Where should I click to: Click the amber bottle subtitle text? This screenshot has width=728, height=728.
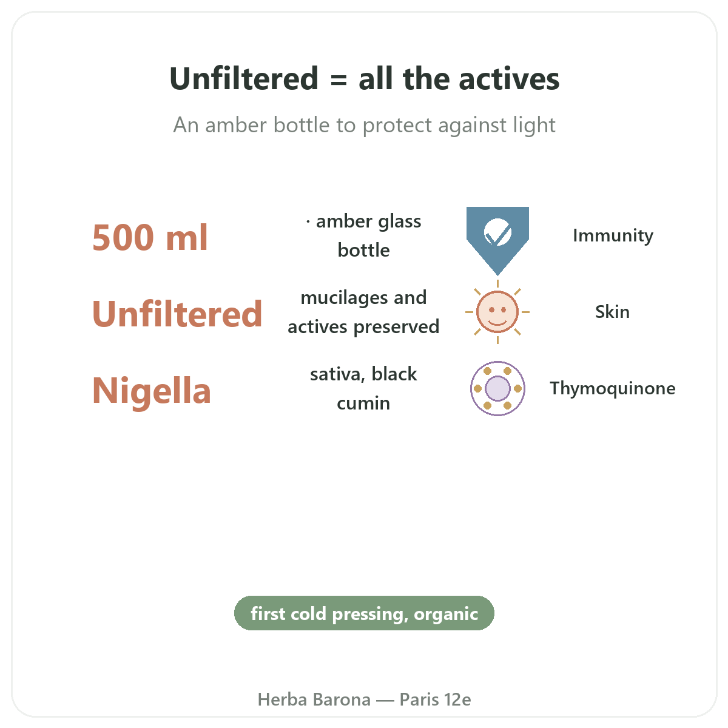click(x=364, y=125)
